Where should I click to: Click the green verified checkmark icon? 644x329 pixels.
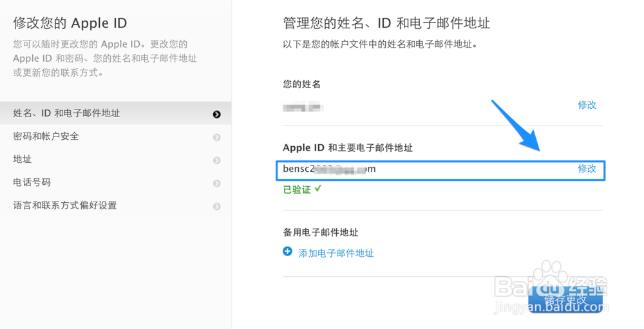(x=318, y=189)
